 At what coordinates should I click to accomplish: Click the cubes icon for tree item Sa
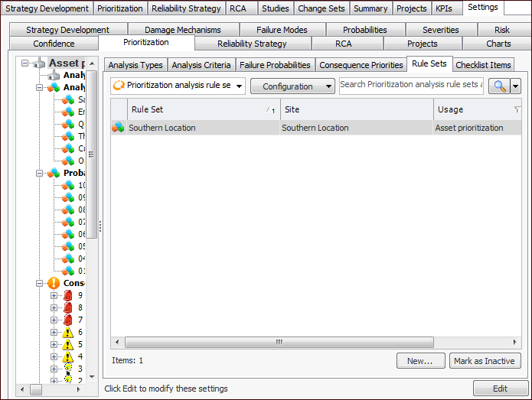(68, 99)
